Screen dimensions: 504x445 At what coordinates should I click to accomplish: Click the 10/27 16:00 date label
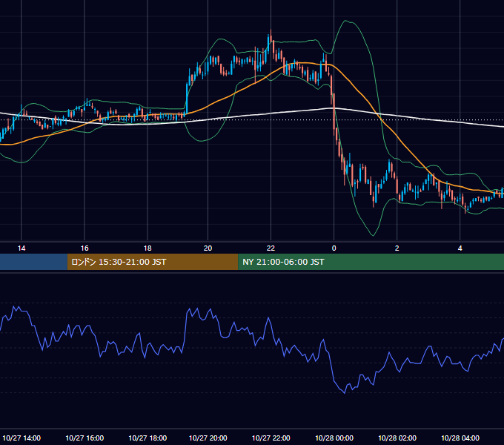[x=84, y=438]
